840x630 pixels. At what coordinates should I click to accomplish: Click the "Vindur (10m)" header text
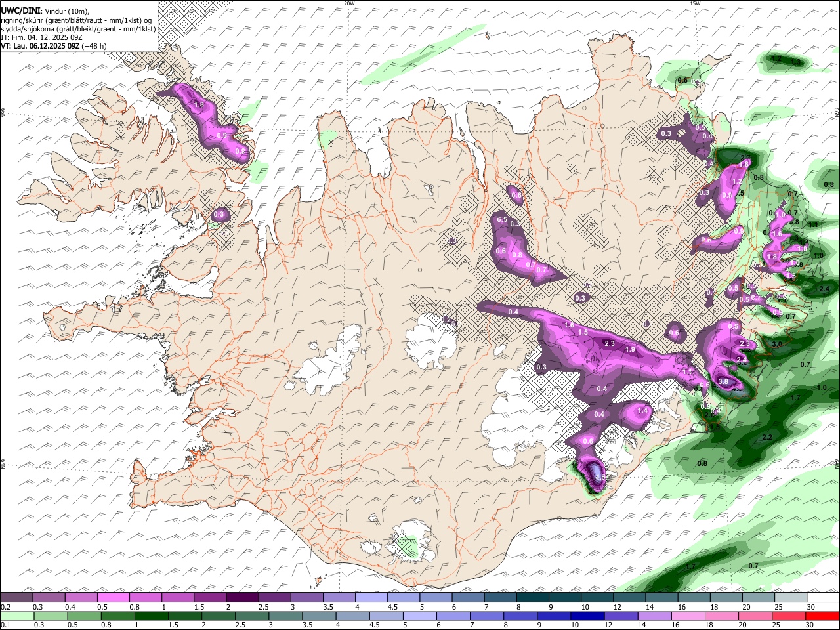pyautogui.click(x=66, y=11)
